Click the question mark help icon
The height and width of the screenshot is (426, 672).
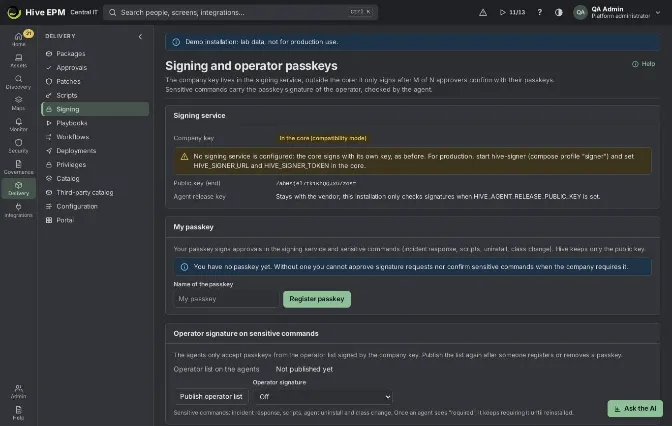tap(540, 12)
